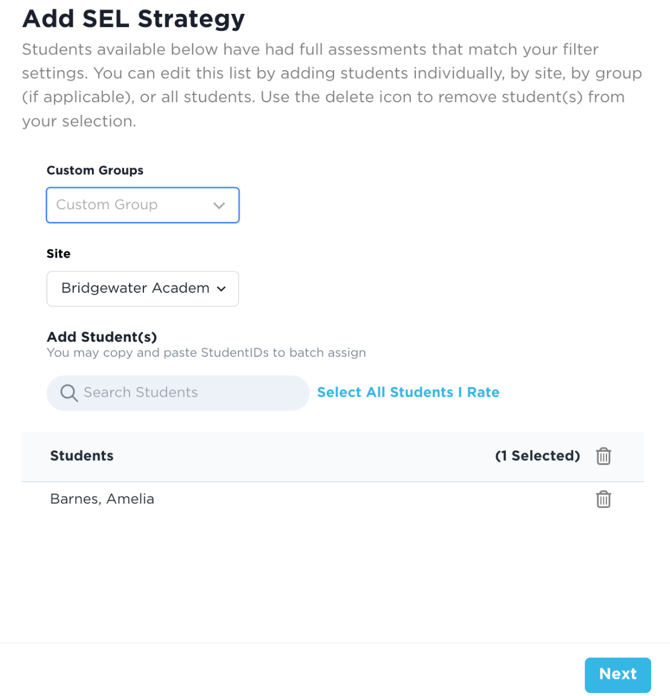Click the instructions paragraph about filter settings
This screenshot has width=670, height=696.
[x=323, y=85]
